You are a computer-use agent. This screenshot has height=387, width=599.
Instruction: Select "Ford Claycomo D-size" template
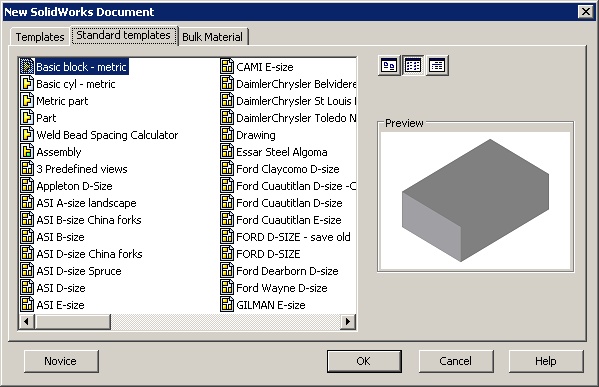288,169
